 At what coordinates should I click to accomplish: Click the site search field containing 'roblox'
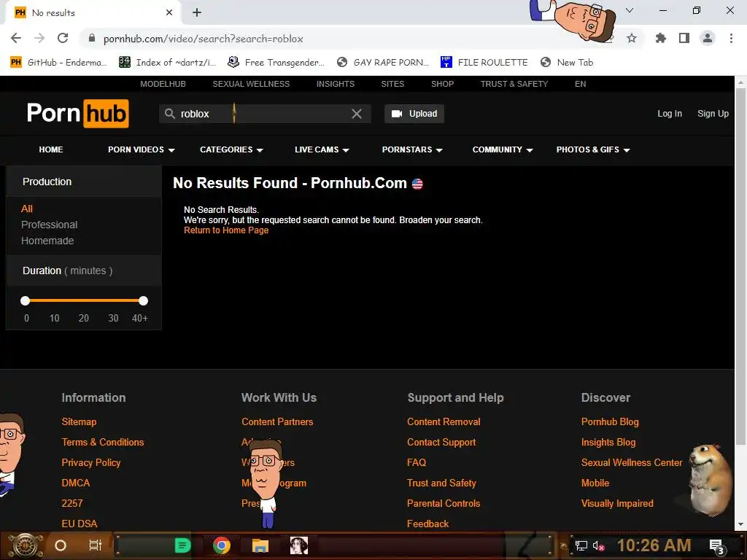click(264, 114)
